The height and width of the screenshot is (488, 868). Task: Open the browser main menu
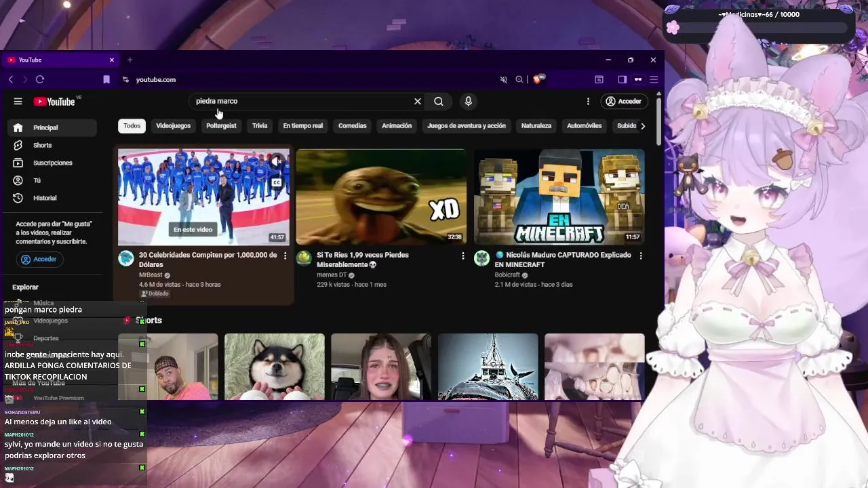[x=654, y=79]
